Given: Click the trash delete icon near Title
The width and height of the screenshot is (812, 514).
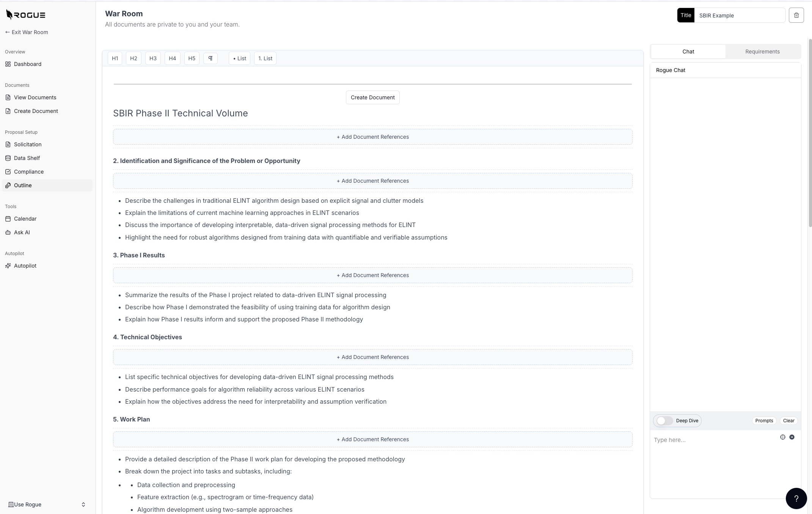Looking at the screenshot, I should coord(796,15).
